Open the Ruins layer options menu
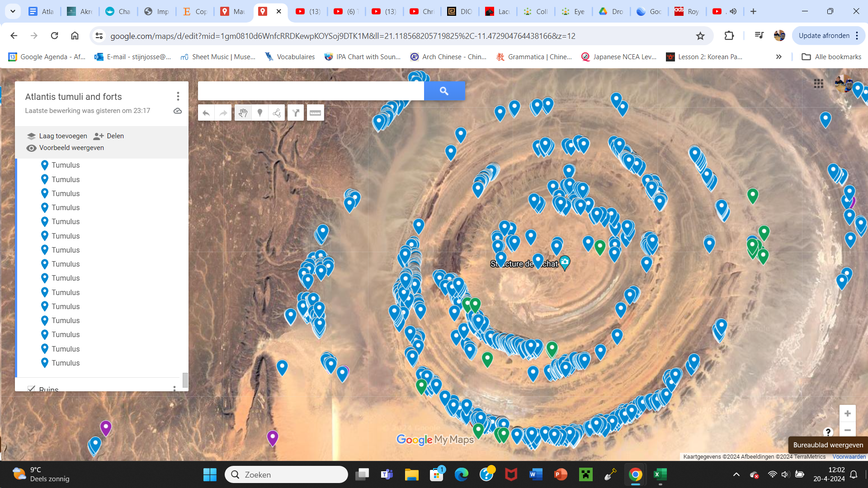This screenshot has height=488, width=868. [175, 389]
